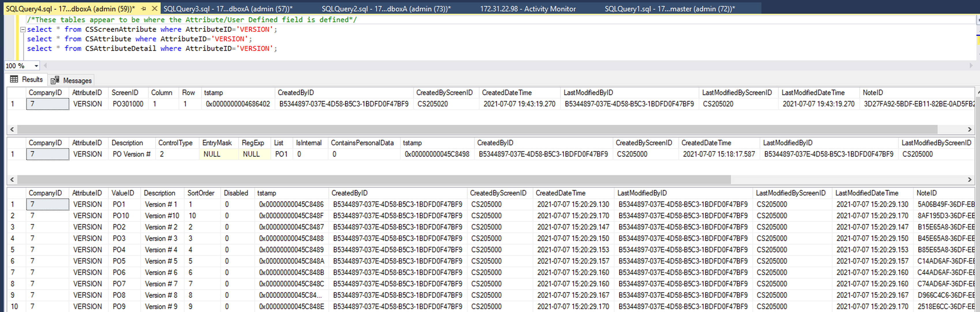The height and width of the screenshot is (312, 980).
Task: Click the Results grid icon
Action: pyautogui.click(x=14, y=79)
